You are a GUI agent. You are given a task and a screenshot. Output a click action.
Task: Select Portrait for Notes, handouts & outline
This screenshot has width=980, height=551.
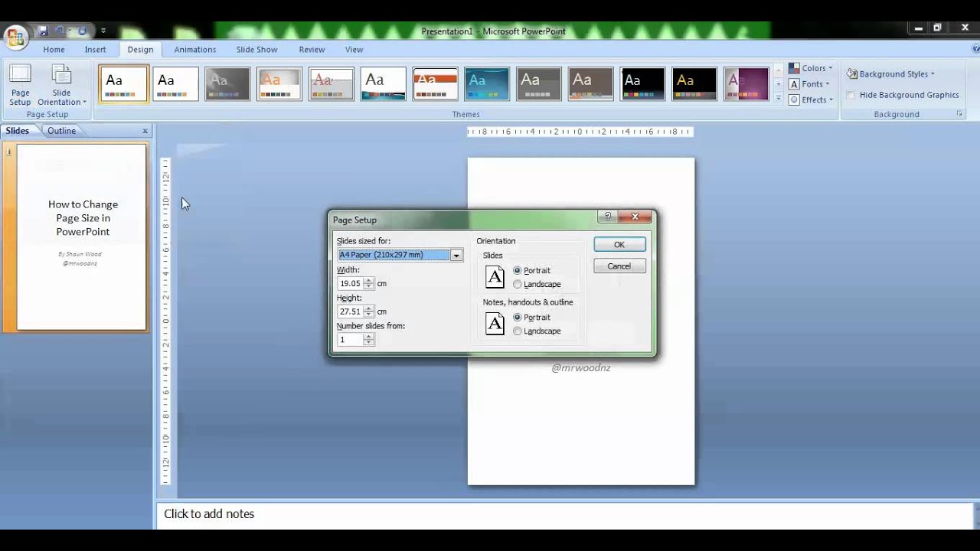pos(518,317)
